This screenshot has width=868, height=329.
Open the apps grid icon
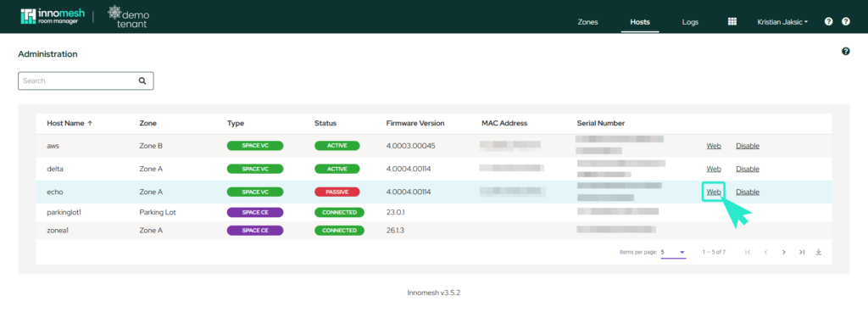tap(732, 21)
